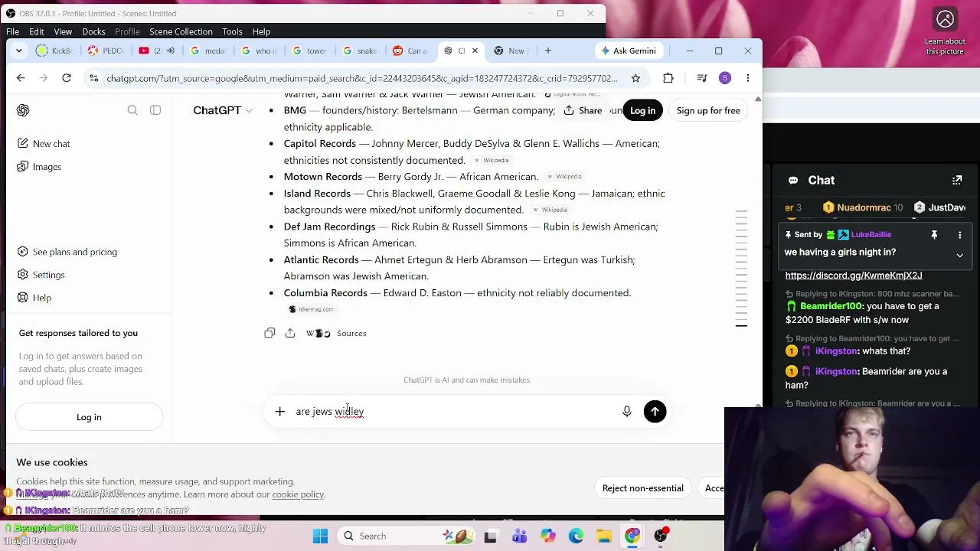Screen dimensions: 980x551
Task: Open OBS Tools menu
Action: (x=232, y=31)
